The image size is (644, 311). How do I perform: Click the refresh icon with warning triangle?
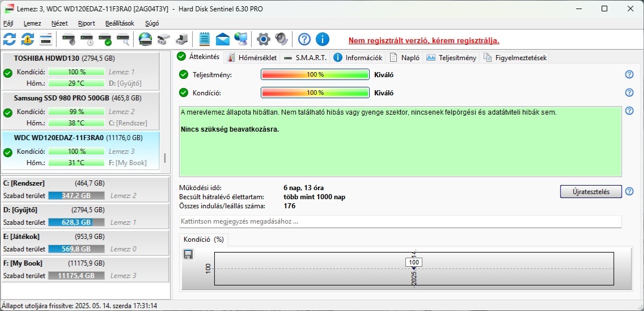click(x=28, y=40)
